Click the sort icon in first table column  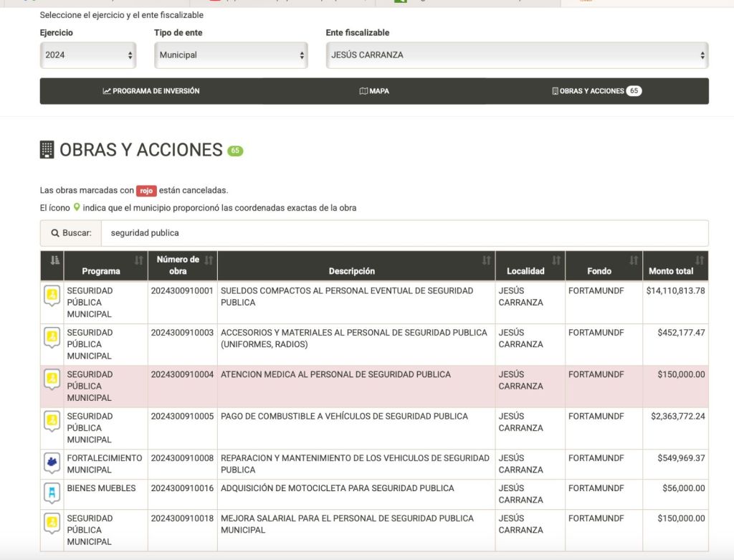pyautogui.click(x=54, y=260)
